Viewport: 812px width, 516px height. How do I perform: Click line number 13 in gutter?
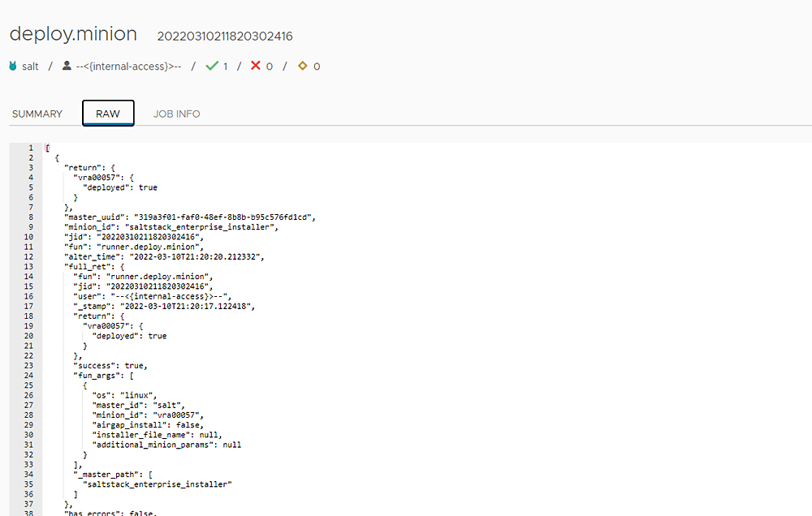(28, 267)
